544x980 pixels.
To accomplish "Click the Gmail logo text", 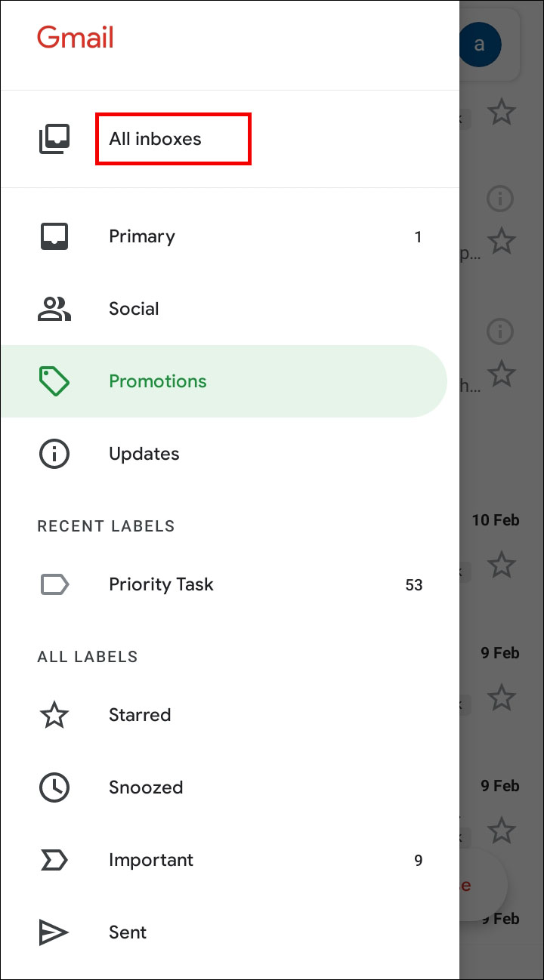I will [x=76, y=38].
